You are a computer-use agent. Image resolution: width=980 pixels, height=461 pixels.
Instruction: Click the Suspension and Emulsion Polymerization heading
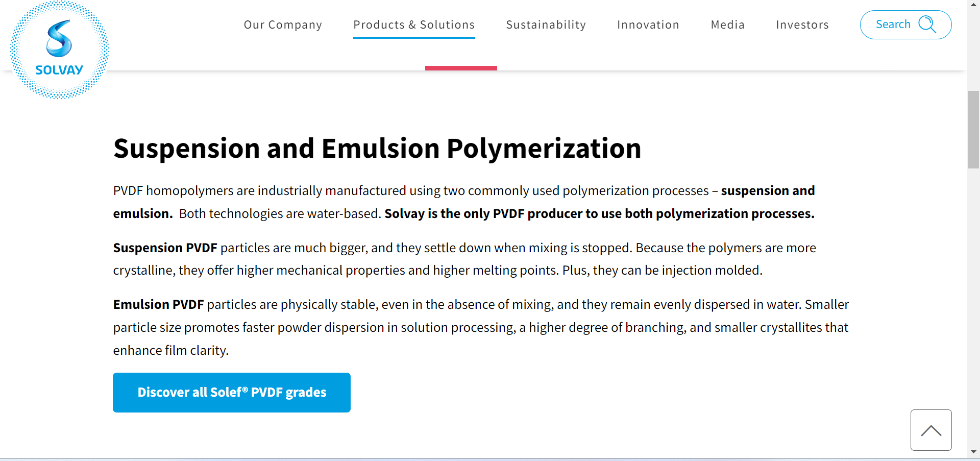pos(377,149)
